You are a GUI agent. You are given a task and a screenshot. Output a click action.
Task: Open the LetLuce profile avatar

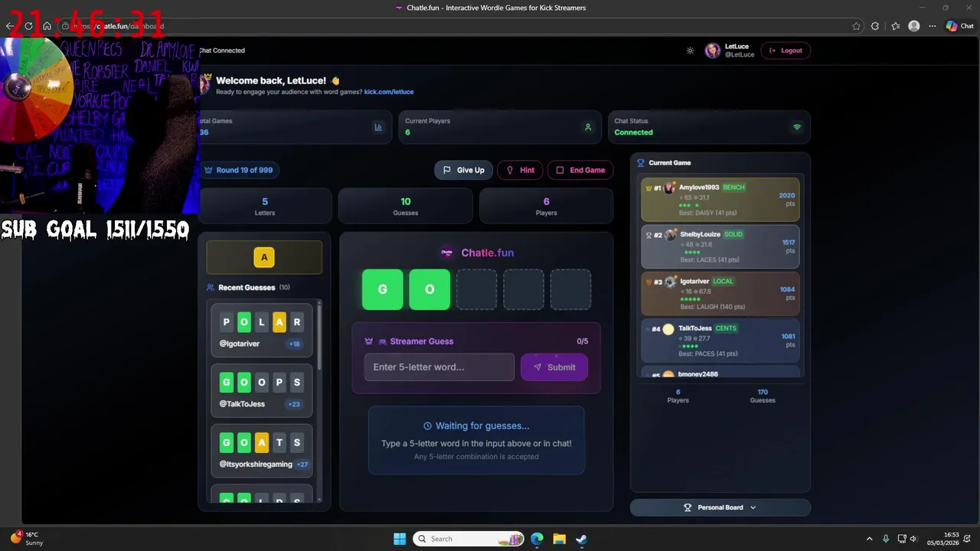click(713, 51)
